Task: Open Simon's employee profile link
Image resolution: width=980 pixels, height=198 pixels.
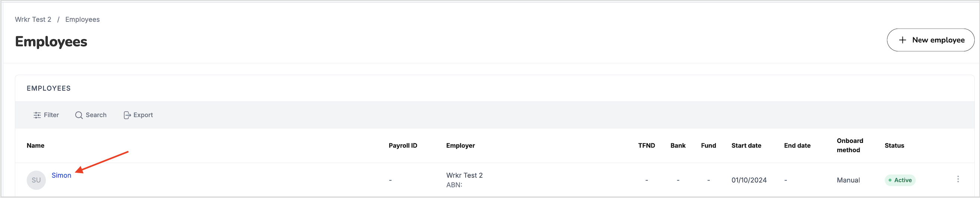Action: point(61,175)
